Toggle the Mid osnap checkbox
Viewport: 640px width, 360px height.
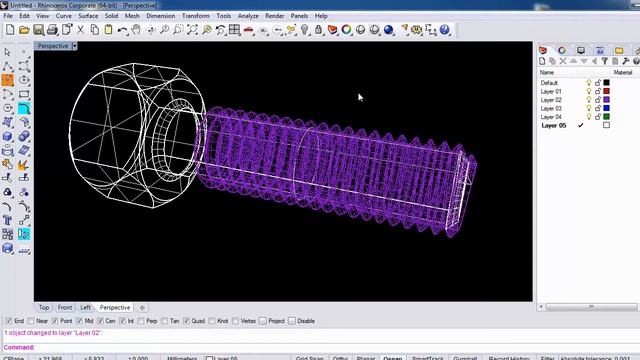79,321
